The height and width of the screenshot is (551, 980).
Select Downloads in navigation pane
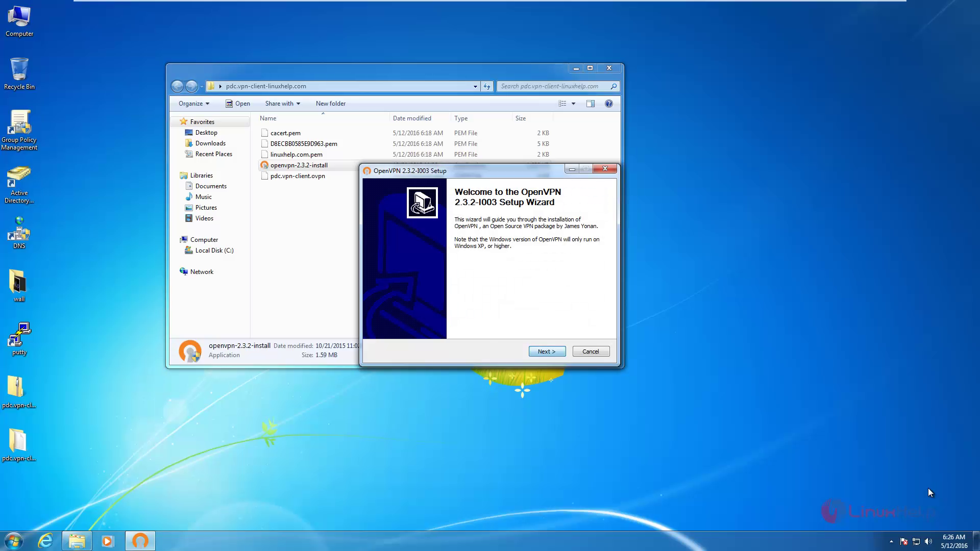(210, 143)
